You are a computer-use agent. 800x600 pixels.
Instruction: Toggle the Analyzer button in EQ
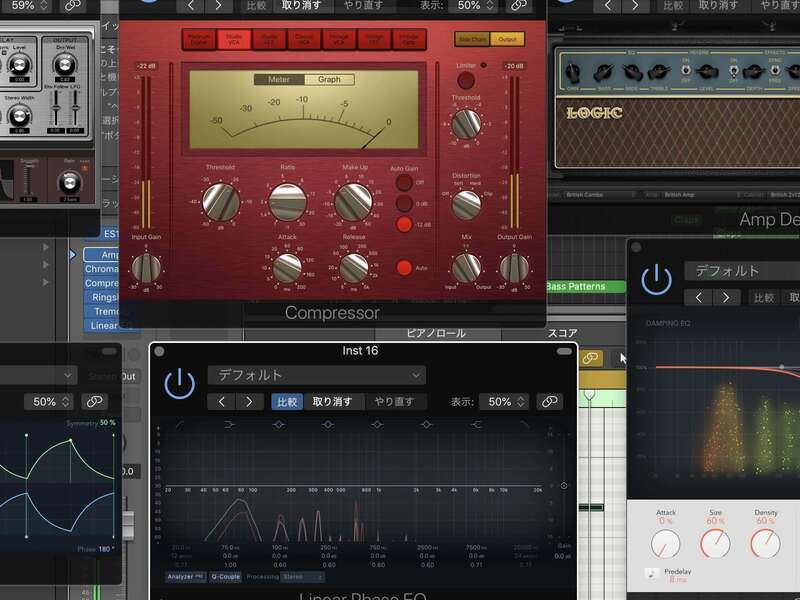[x=185, y=577]
